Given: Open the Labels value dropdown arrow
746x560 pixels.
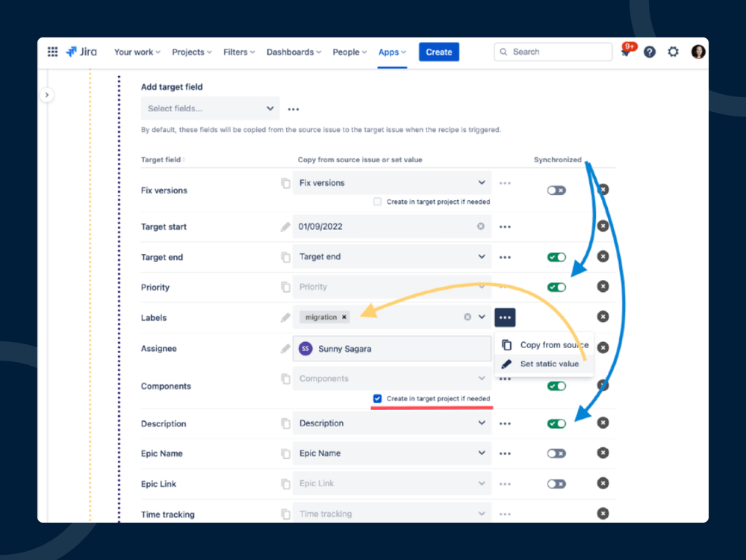Looking at the screenshot, I should [482, 317].
